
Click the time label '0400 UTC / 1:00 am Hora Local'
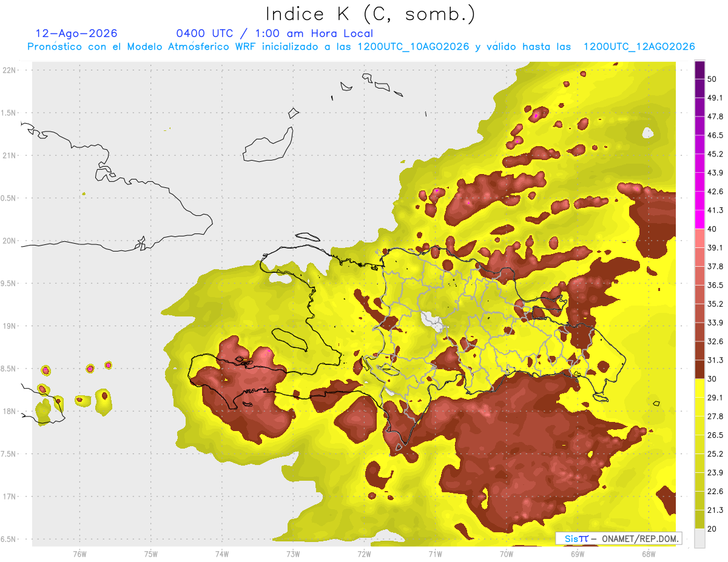pos(274,33)
